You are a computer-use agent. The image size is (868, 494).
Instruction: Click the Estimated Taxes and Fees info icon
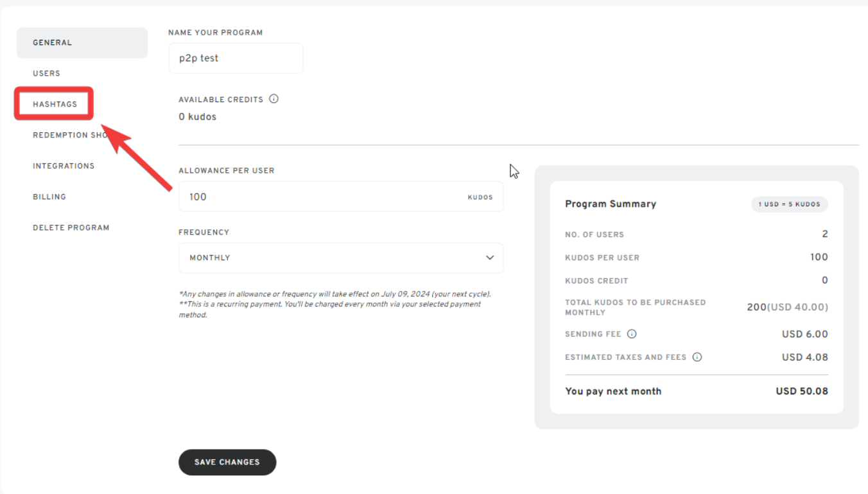pyautogui.click(x=697, y=357)
